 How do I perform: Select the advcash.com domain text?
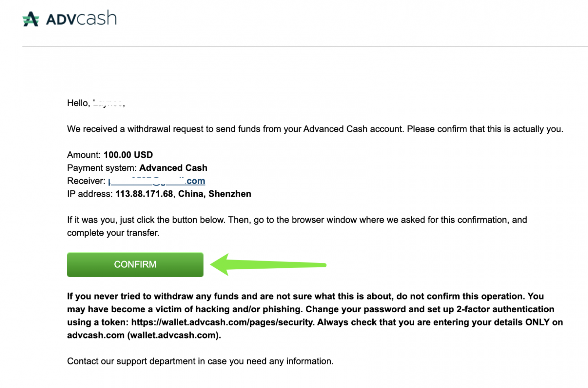coord(95,335)
